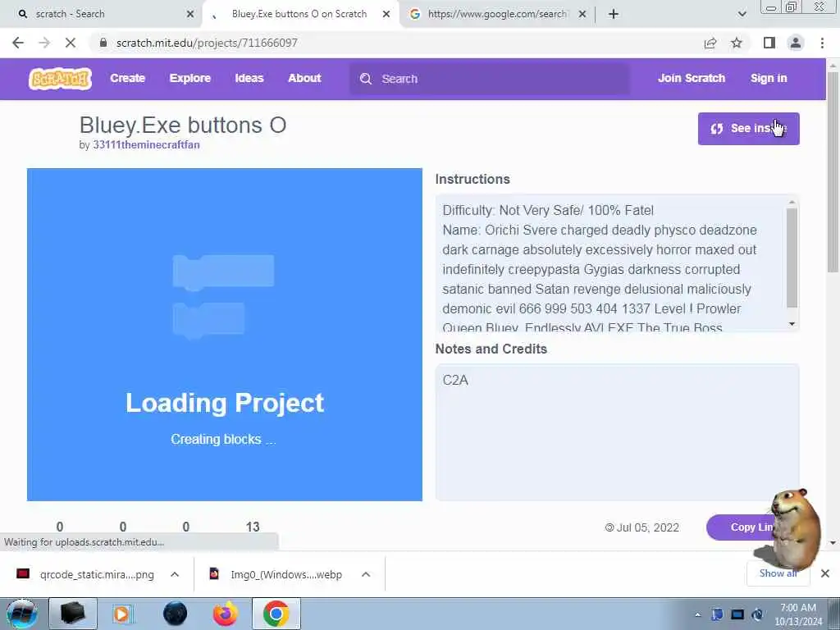This screenshot has height=630, width=840.
Task: Click the volume icon in the system tray
Action: click(757, 614)
